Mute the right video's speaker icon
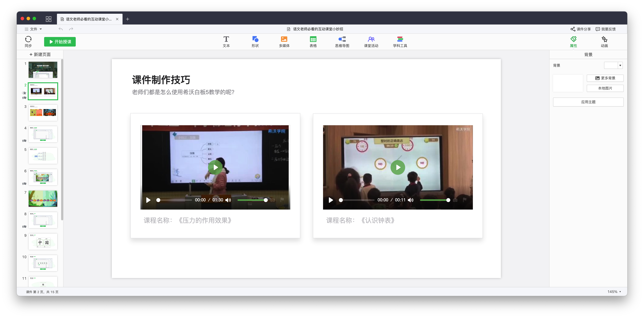Image resolution: width=644 pixels, height=318 pixels. [x=411, y=200]
